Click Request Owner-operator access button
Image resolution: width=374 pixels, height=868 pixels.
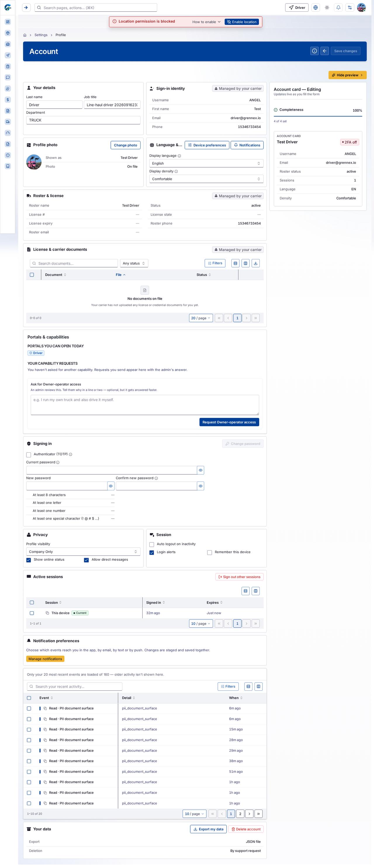pyautogui.click(x=229, y=422)
